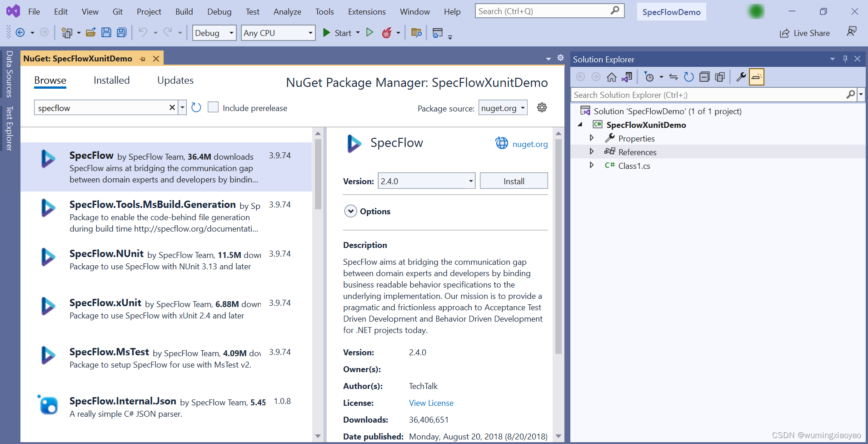
Task: Open the Test Explorer side tab
Action: pos(9,128)
